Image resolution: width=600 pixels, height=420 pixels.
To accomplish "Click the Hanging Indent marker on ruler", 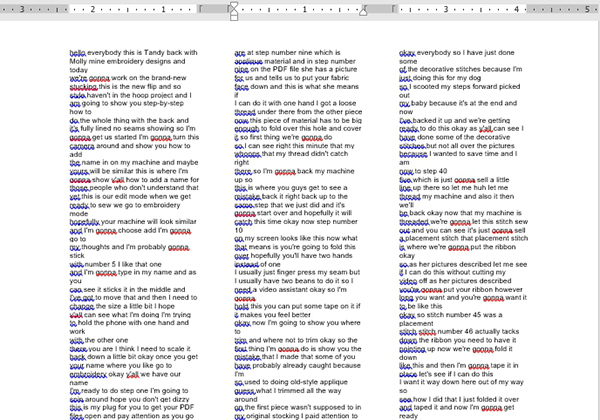I will [234, 12].
